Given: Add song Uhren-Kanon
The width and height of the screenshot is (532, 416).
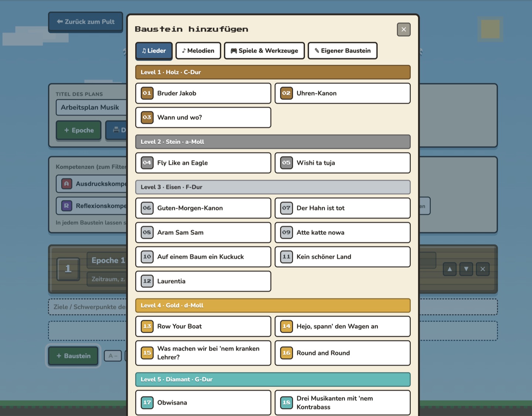Looking at the screenshot, I should 342,93.
